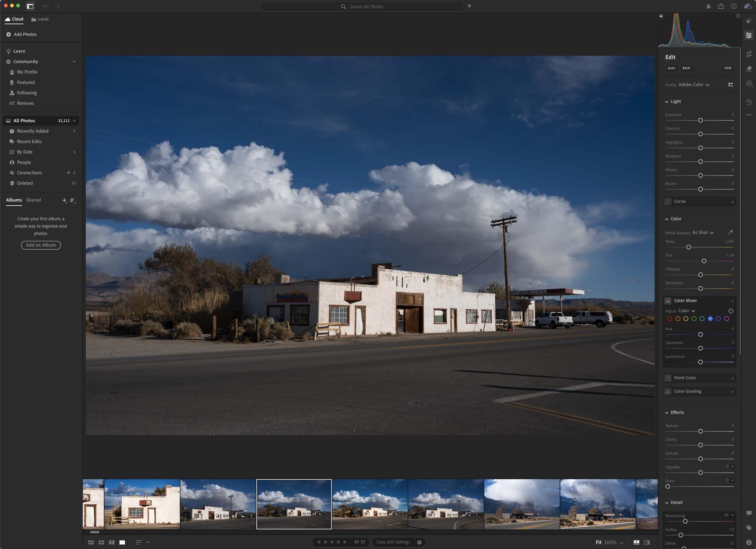Select the blue color mixer circle

pos(710,319)
